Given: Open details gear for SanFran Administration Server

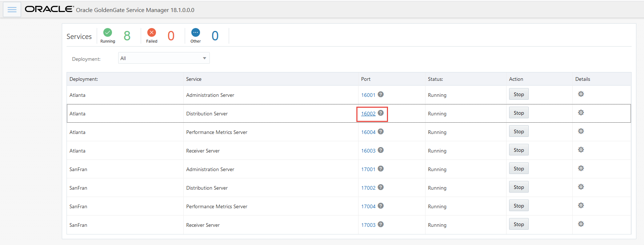Looking at the screenshot, I should tap(581, 168).
